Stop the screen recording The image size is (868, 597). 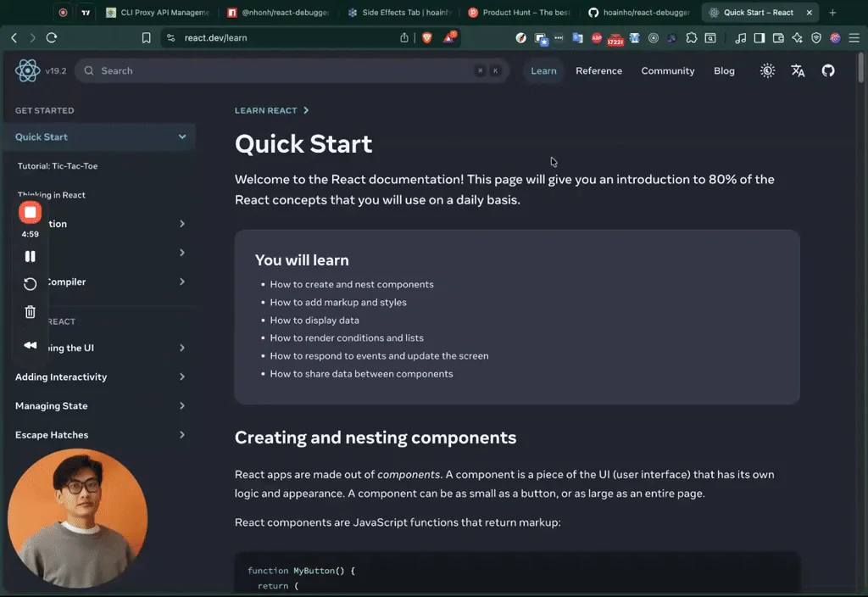tap(31, 212)
